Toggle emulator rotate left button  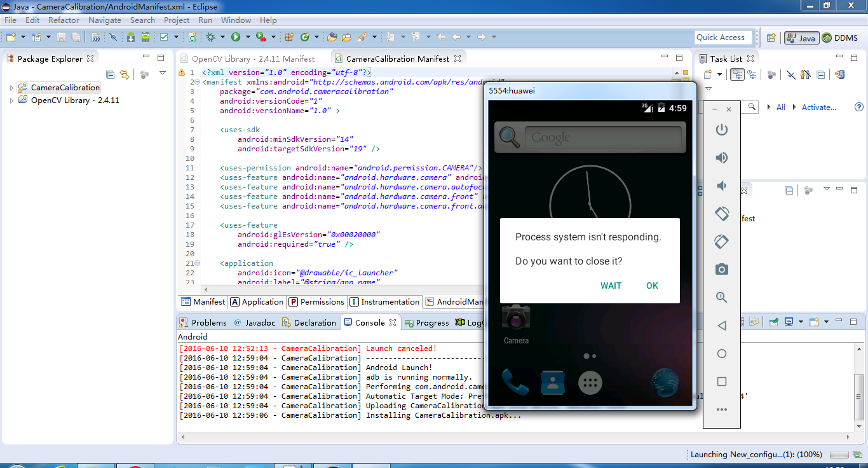point(721,214)
